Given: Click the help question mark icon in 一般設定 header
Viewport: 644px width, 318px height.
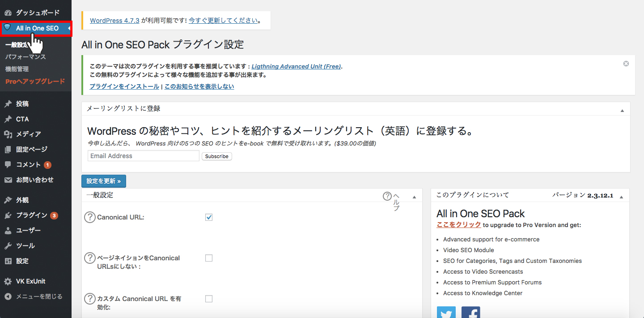Looking at the screenshot, I should (387, 196).
